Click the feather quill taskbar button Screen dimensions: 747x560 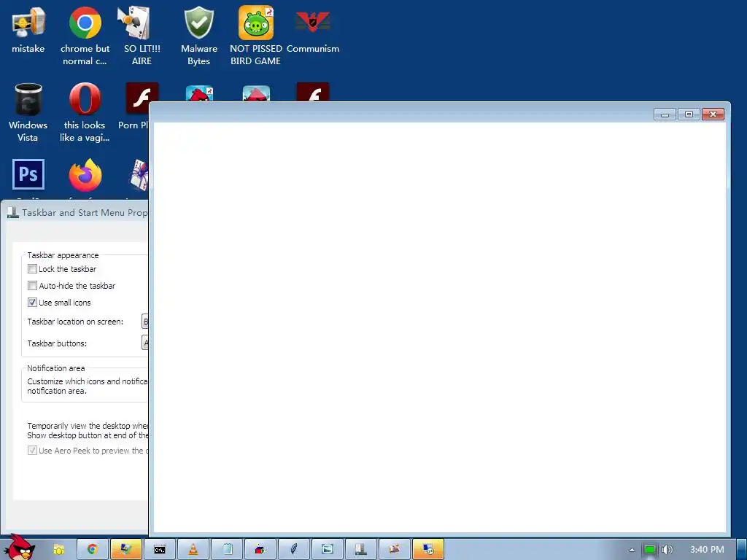tap(293, 550)
